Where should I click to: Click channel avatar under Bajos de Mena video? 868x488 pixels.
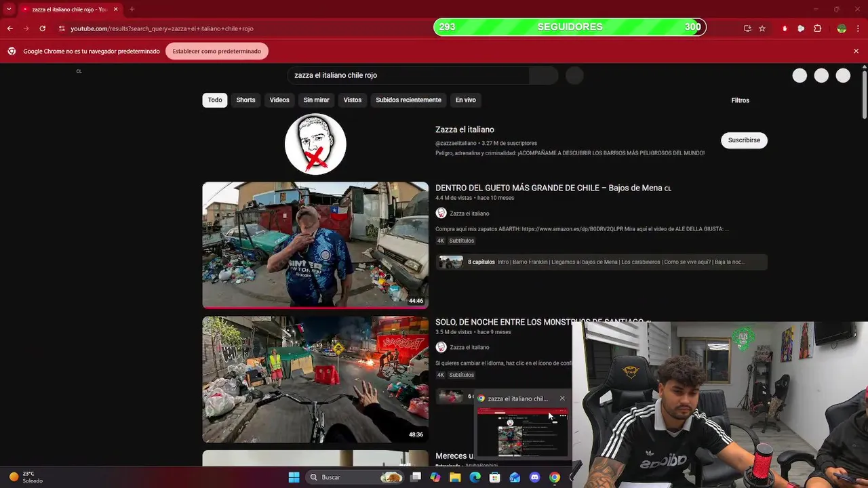[x=441, y=213]
